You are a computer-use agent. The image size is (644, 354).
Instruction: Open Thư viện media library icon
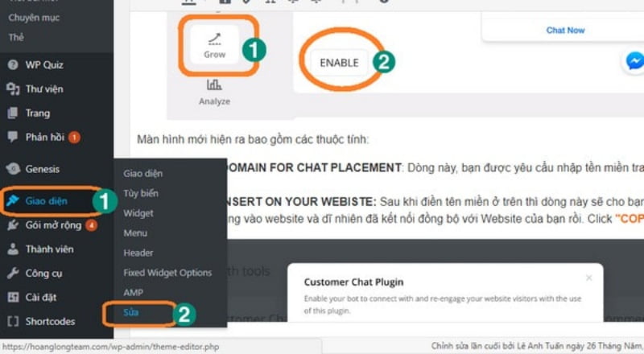coord(13,88)
